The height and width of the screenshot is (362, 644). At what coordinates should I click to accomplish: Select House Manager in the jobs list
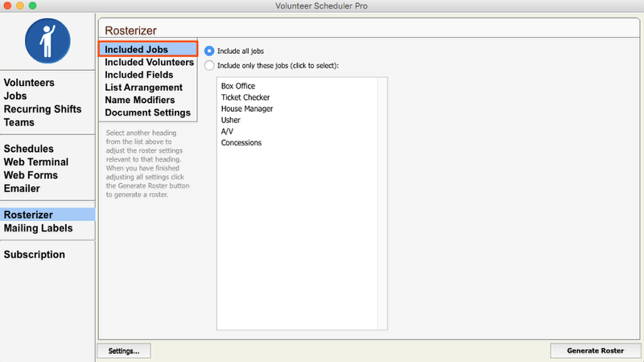click(247, 109)
